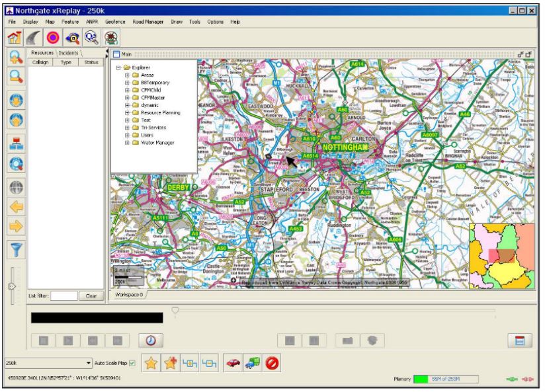The image size is (545, 392).
Task: Click the star with red plus icon
Action: (171, 364)
